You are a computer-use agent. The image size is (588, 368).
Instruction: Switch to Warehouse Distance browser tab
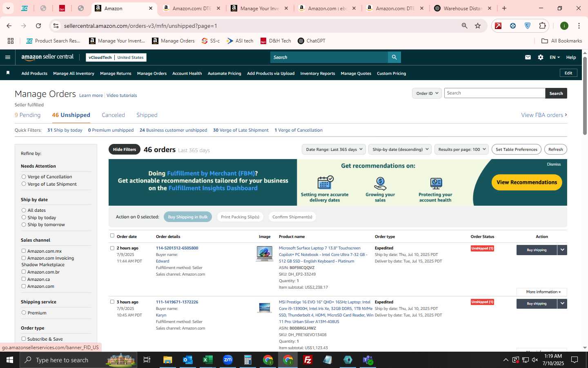462,8
